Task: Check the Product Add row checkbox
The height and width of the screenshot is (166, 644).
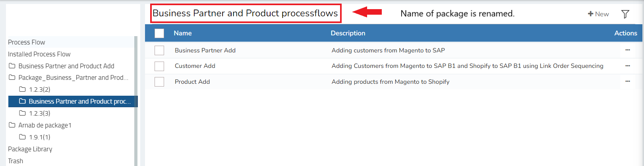Action: pos(159,82)
